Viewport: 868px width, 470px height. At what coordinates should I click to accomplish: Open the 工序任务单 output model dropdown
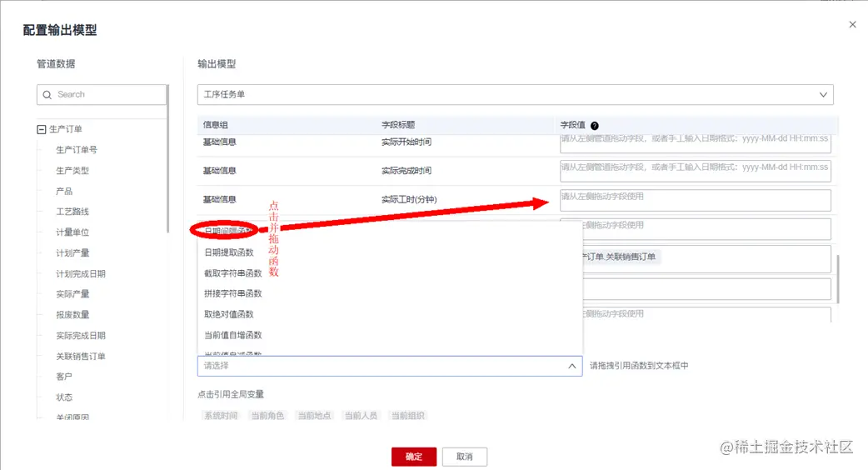point(516,95)
